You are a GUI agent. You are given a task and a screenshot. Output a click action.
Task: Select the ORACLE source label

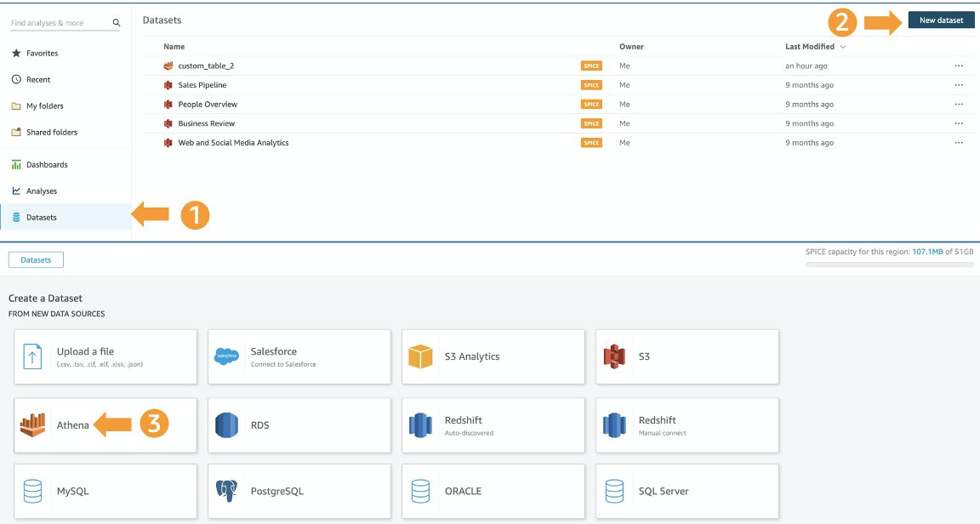(x=463, y=492)
